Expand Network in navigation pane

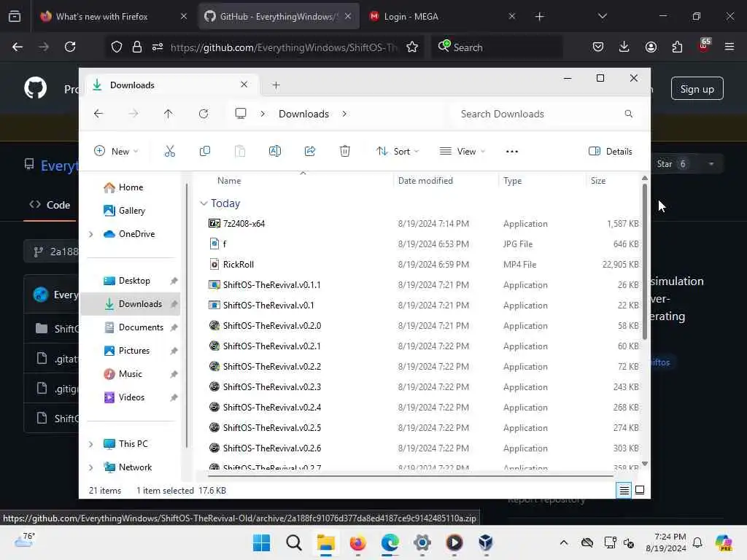[91, 467]
